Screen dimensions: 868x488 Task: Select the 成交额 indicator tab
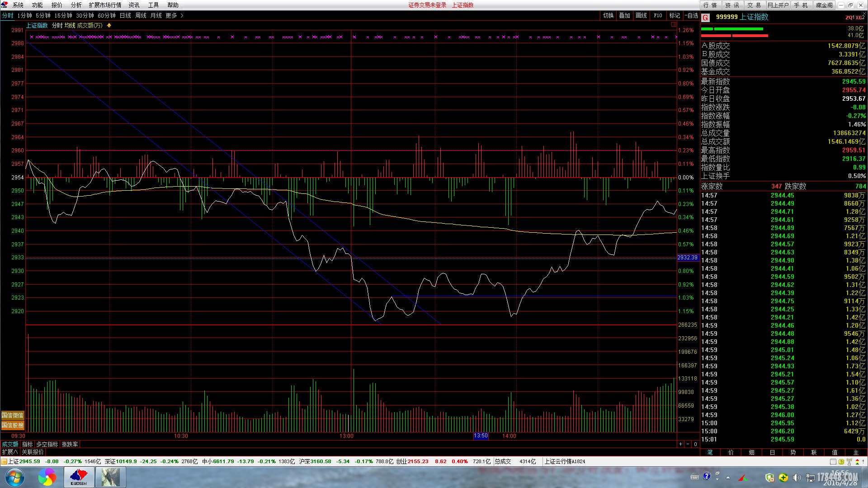coord(10,444)
